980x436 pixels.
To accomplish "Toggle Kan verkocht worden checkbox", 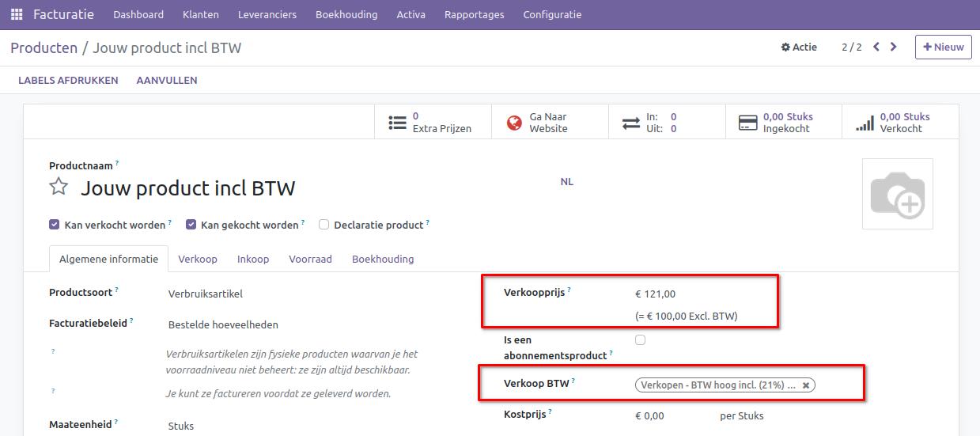I will point(55,225).
